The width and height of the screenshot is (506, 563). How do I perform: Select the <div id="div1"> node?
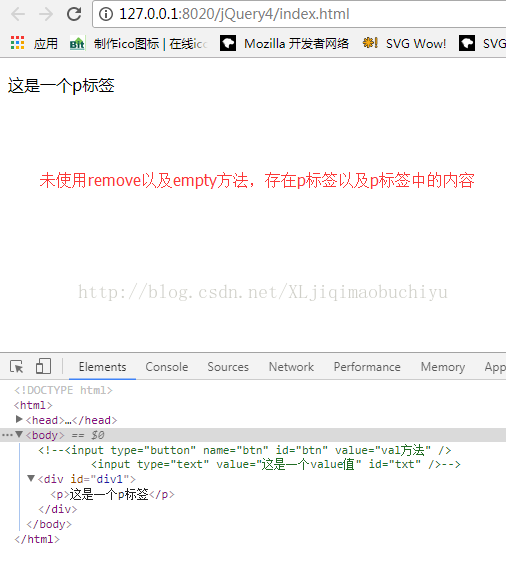click(87, 479)
